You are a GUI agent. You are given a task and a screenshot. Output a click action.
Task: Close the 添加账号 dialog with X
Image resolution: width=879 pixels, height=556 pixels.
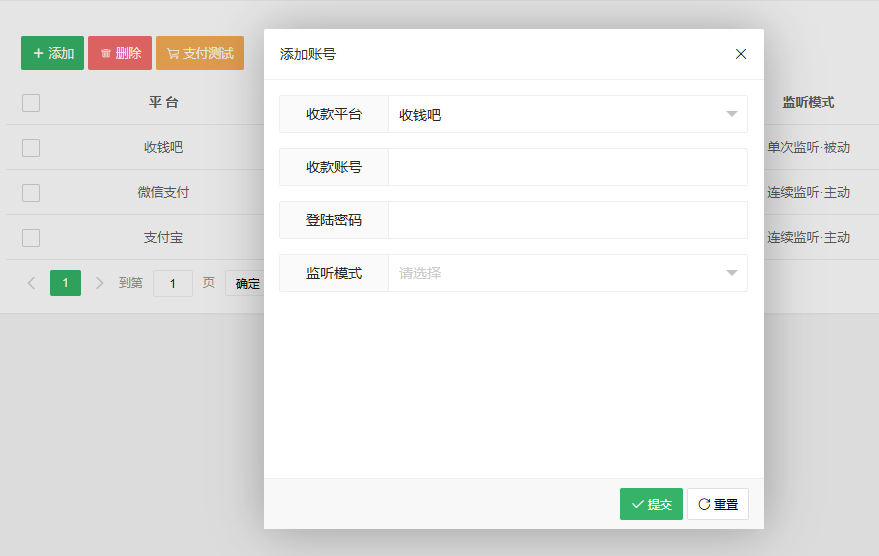pos(741,54)
